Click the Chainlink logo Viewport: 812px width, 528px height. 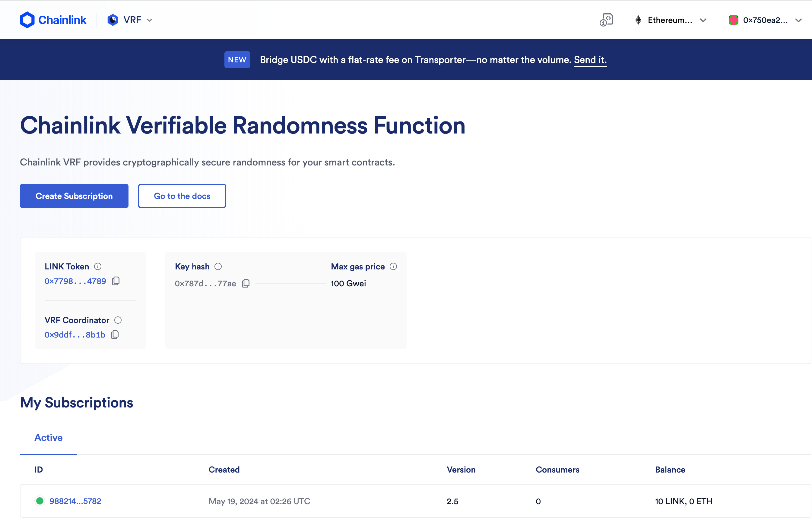pyautogui.click(x=53, y=20)
